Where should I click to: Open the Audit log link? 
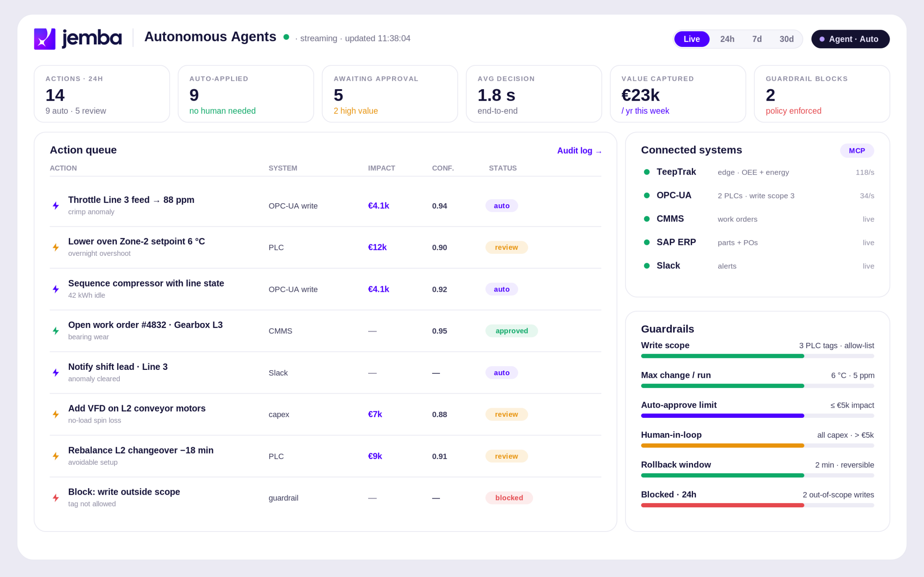tap(579, 151)
